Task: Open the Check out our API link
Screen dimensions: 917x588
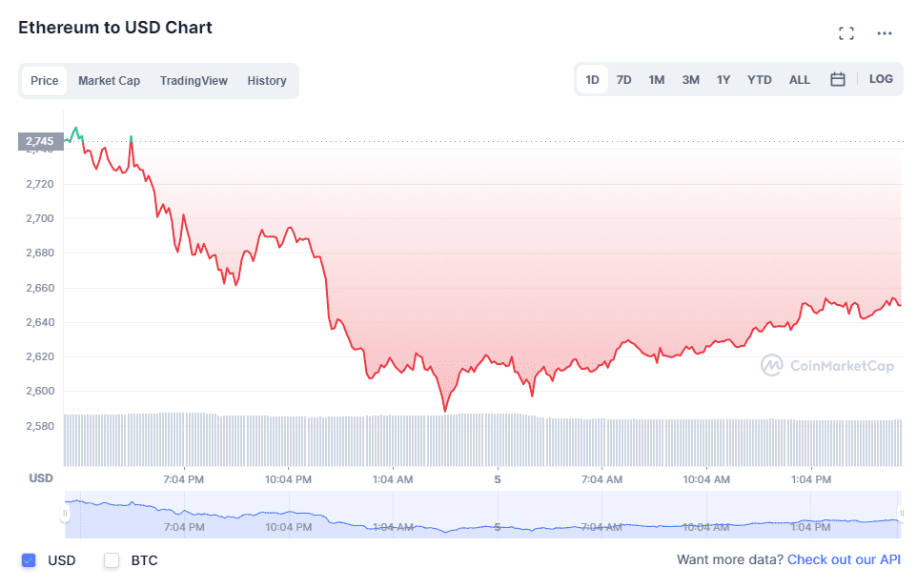Action: tap(844, 560)
